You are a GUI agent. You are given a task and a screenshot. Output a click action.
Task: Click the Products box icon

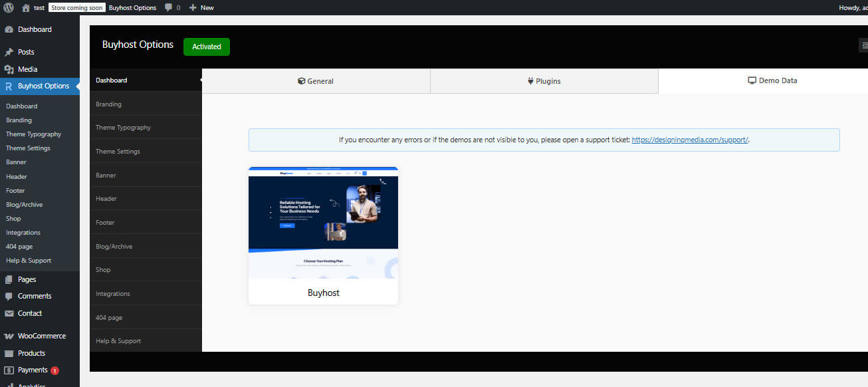pyautogui.click(x=9, y=353)
